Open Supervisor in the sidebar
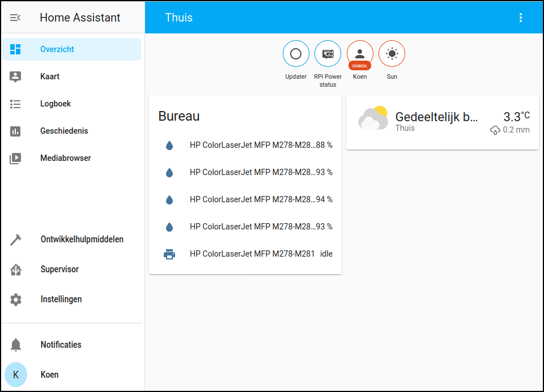The image size is (544, 392). (x=72, y=270)
